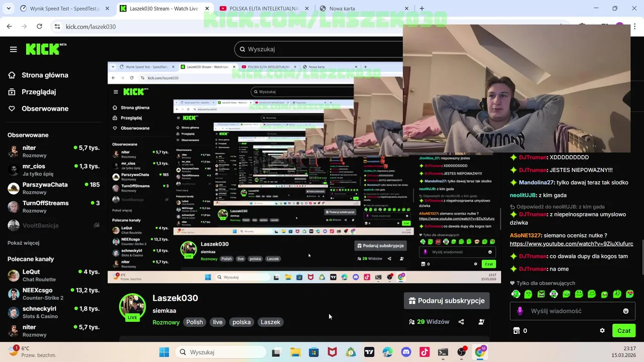Screen dimensions: 644x362
Task: Open Obserwowane in the sidebar menu
Action: [x=38, y=108]
